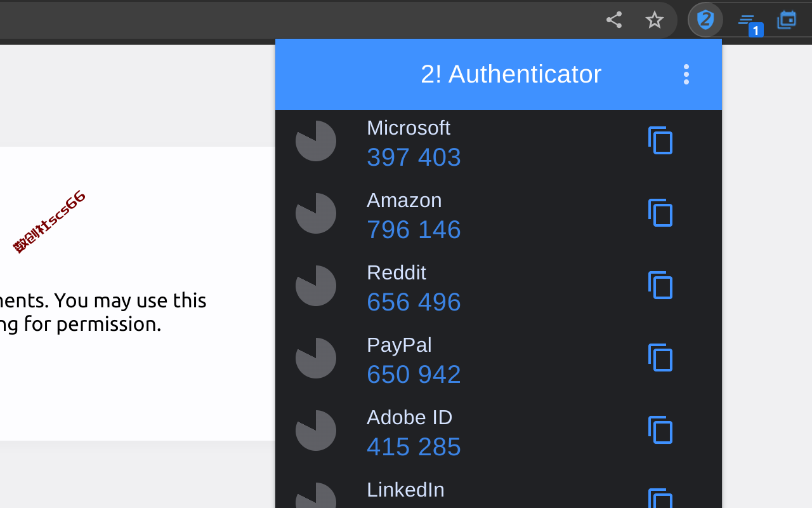812x508 pixels.
Task: Copy the Reddit code
Action: (x=660, y=285)
